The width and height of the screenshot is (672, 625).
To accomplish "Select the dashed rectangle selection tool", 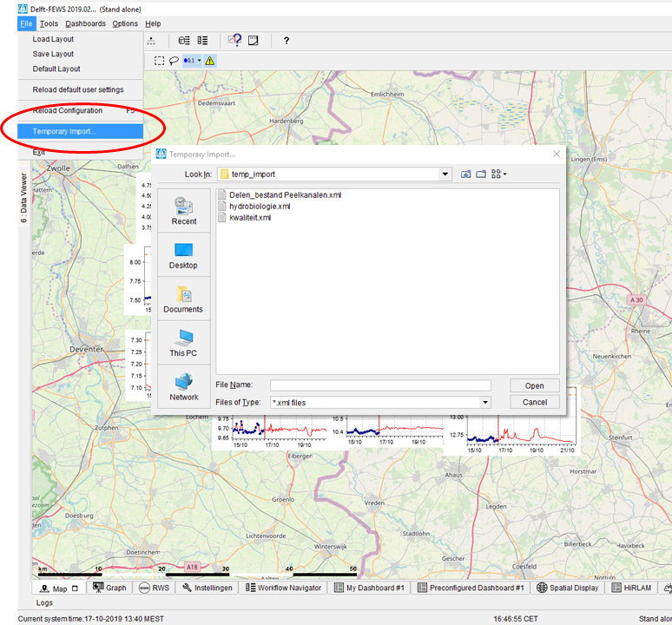I will click(x=160, y=61).
